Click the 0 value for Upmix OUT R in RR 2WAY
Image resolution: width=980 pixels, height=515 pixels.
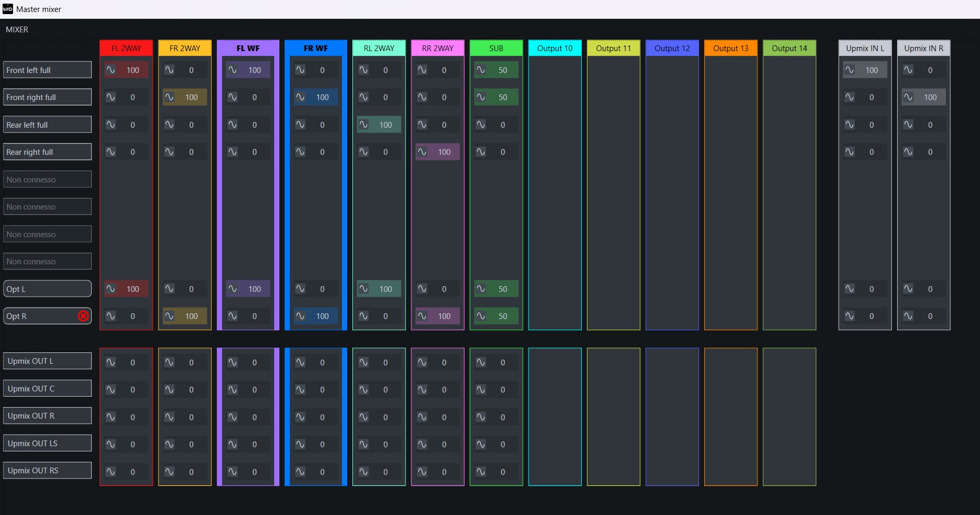click(x=444, y=417)
